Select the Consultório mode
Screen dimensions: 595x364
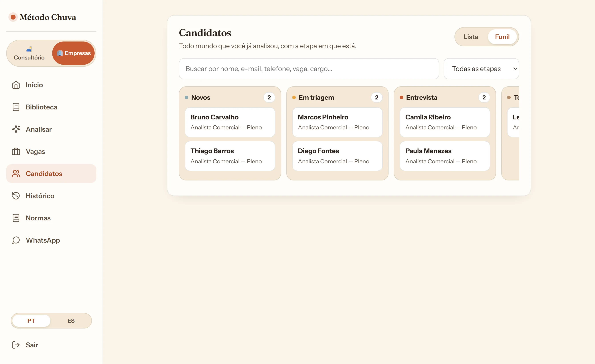pyautogui.click(x=29, y=53)
